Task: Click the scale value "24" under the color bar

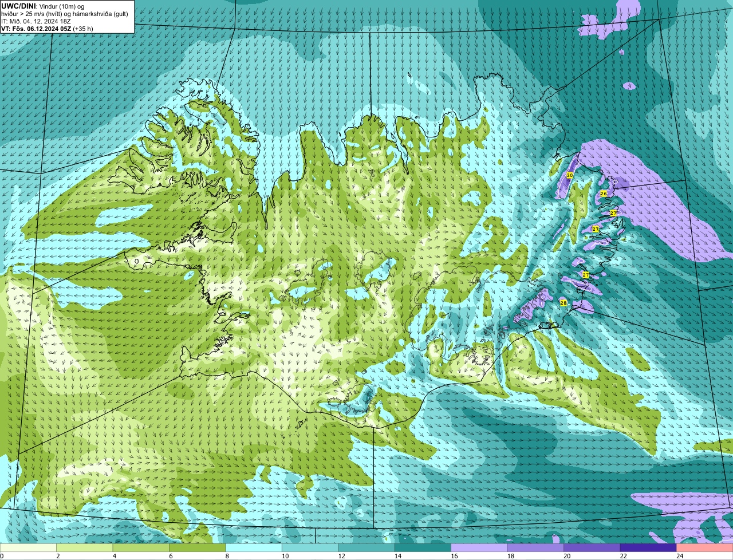Action: click(x=679, y=556)
